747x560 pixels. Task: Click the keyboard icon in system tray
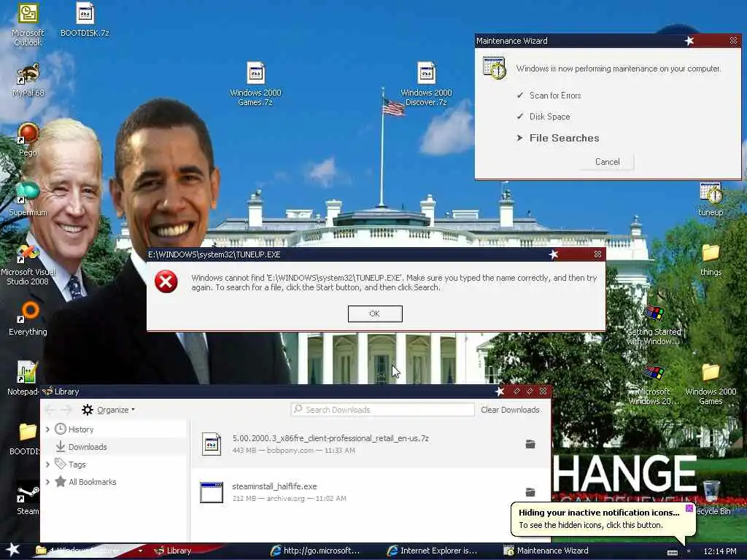pos(672,552)
